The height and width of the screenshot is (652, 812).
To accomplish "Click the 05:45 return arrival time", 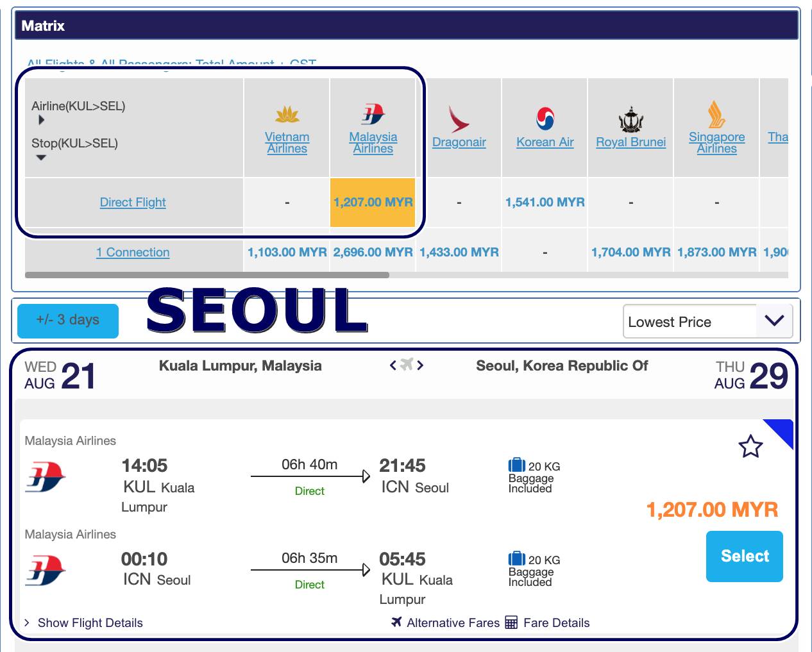I will click(402, 559).
